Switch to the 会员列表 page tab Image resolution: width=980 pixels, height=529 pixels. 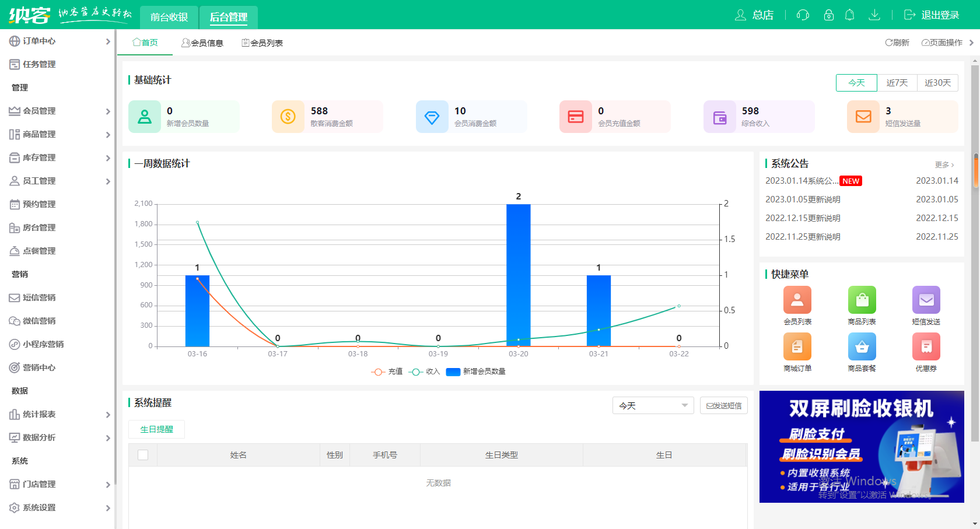pos(262,43)
